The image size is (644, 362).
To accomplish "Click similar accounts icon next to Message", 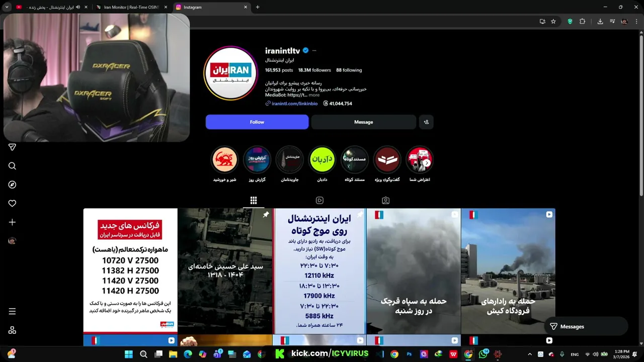I will pyautogui.click(x=426, y=122).
